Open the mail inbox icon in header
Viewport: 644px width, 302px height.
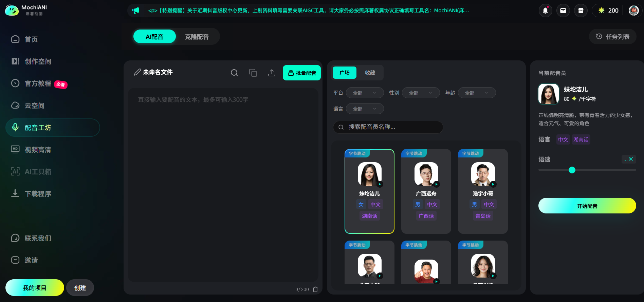point(563,11)
